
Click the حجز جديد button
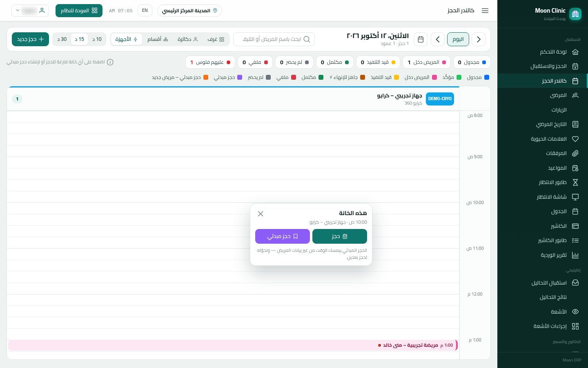point(30,39)
